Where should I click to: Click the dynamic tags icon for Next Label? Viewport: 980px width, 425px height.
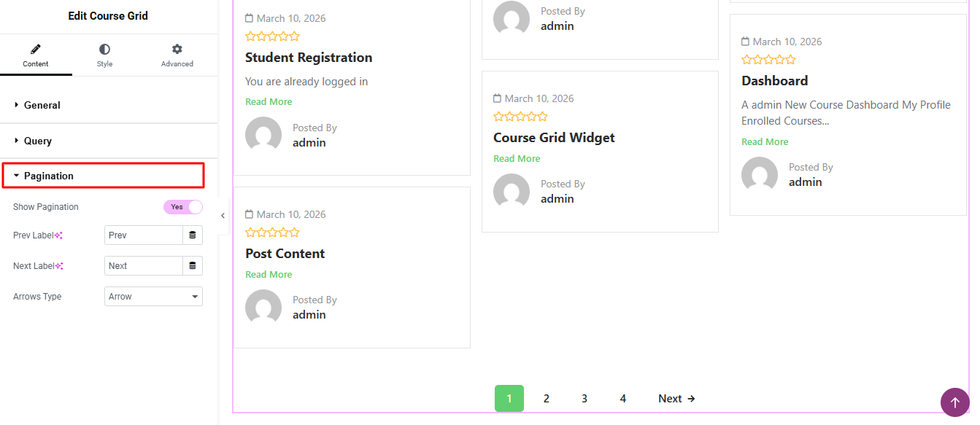(193, 266)
